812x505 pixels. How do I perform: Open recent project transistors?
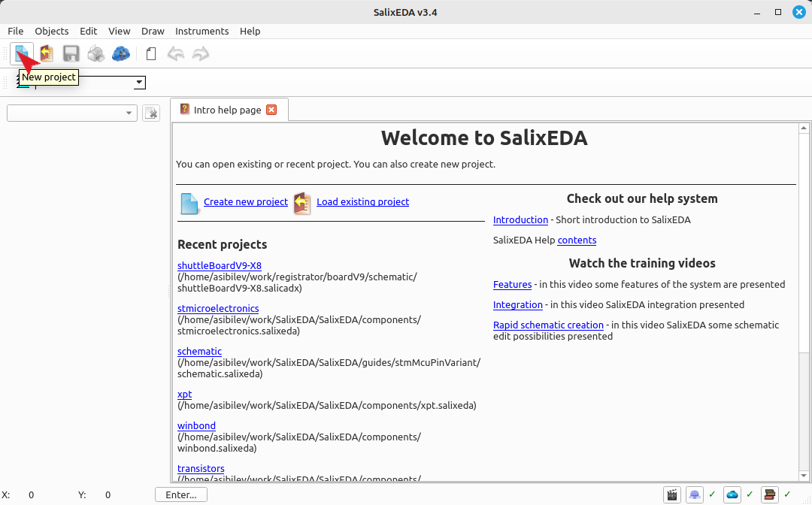(201, 469)
